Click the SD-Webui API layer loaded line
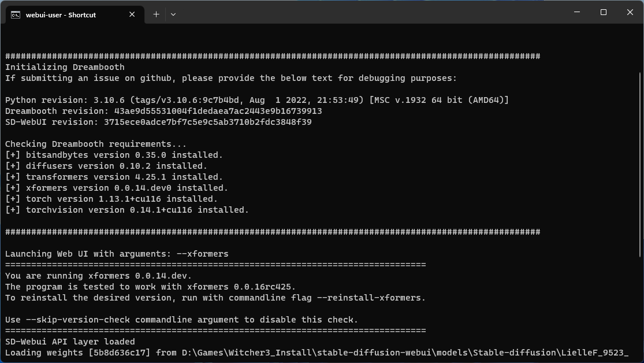The image size is (644, 363). point(70,342)
